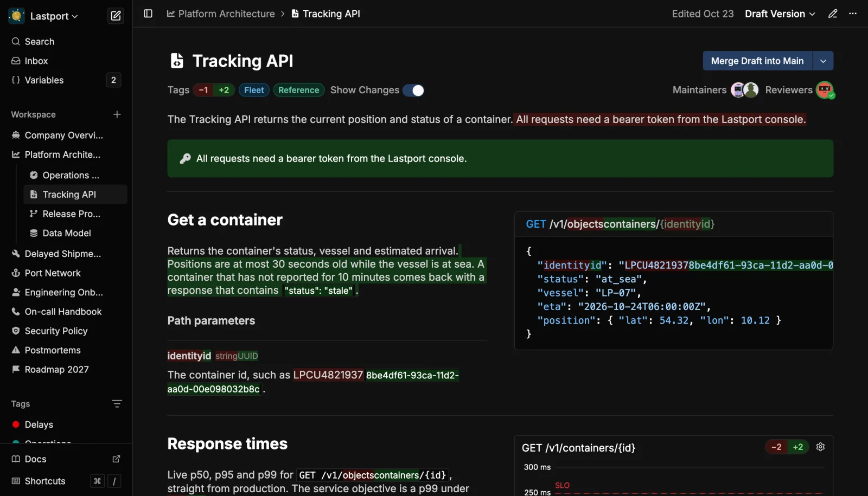Open Security Policy page
Image resolution: width=868 pixels, height=496 pixels.
pyautogui.click(x=66, y=331)
